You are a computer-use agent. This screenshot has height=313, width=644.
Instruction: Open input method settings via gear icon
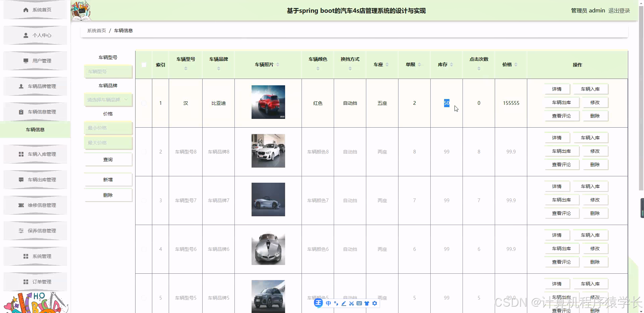(375, 303)
